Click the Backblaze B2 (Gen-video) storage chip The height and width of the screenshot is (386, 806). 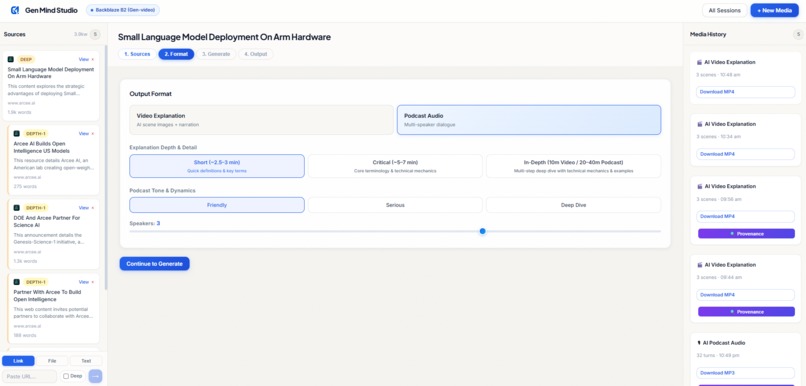coord(123,10)
